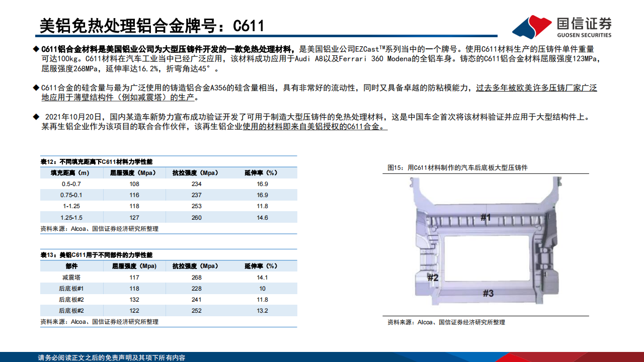Click the #3 label on casting image

click(x=488, y=293)
